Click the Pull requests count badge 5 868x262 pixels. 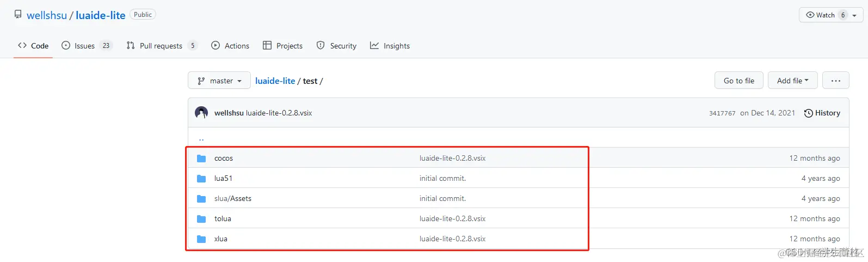(193, 46)
